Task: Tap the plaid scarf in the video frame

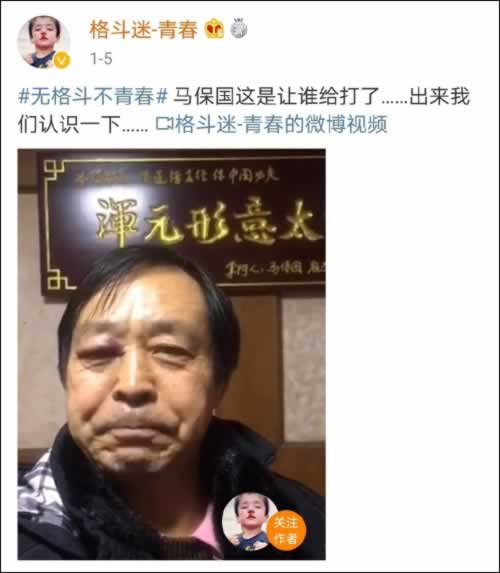Action: (x=37, y=486)
